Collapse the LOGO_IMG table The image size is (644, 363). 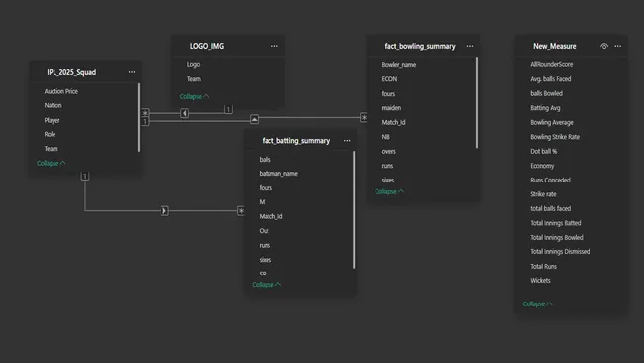click(x=194, y=96)
